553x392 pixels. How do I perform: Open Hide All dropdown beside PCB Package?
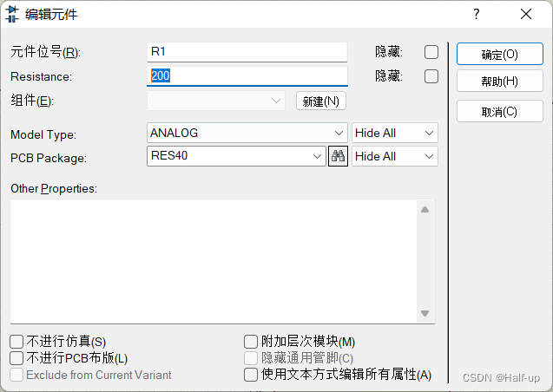pyautogui.click(x=395, y=156)
